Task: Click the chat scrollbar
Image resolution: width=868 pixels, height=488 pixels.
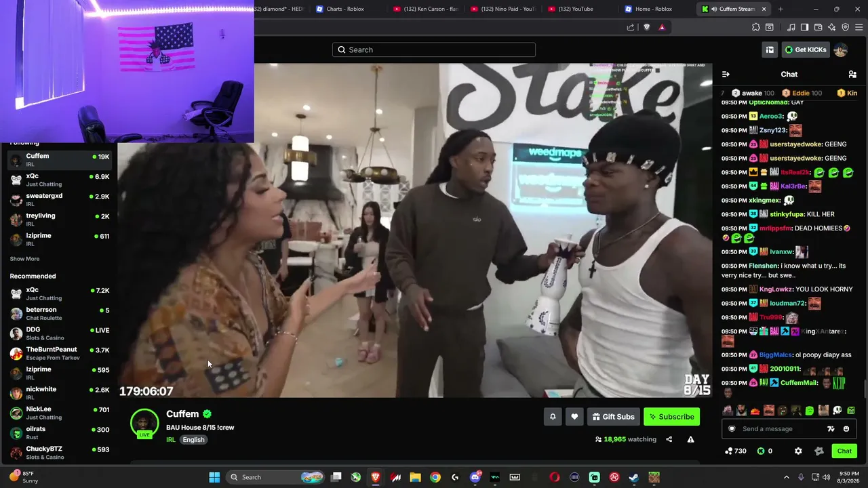Action: pos(865,388)
